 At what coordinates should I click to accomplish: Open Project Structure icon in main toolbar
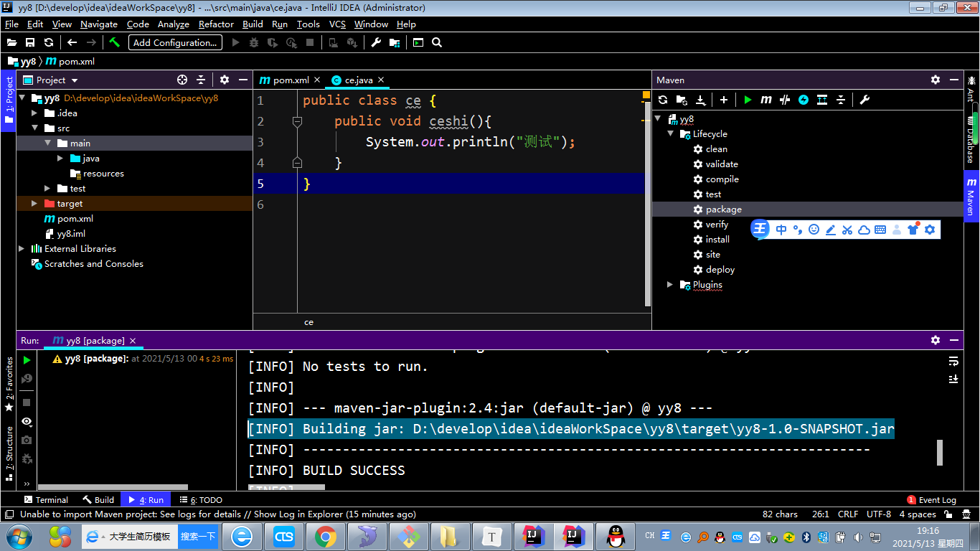[395, 42]
